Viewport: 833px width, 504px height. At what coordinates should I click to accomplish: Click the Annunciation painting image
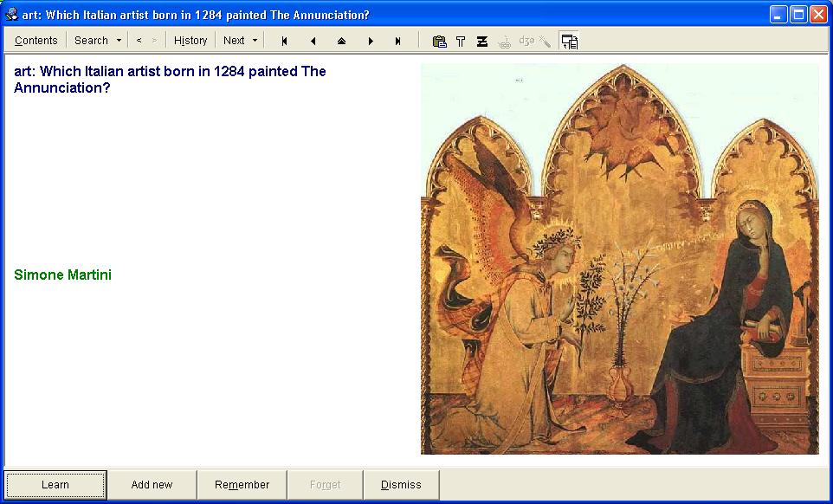pyautogui.click(x=619, y=258)
